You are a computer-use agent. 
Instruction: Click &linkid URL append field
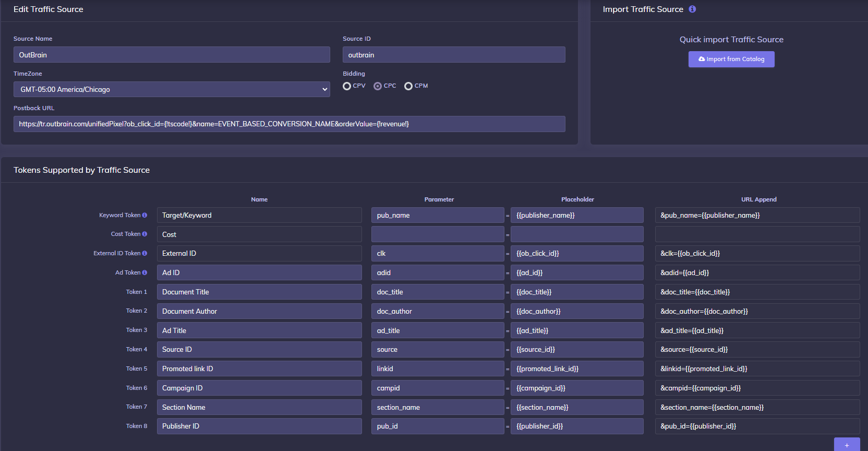757,369
